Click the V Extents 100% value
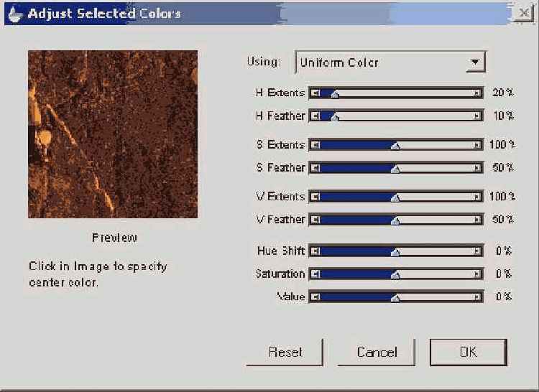The image size is (539, 392). 502,197
